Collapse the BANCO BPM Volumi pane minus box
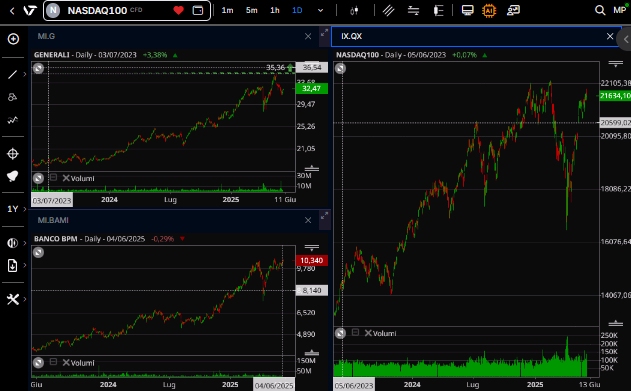 tap(53, 362)
